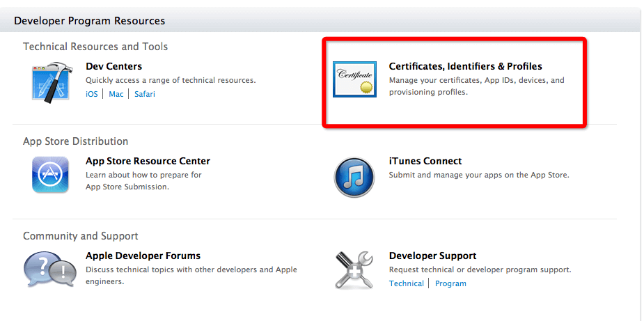
Task: Go to App Store Resource Center title
Action: click(148, 161)
